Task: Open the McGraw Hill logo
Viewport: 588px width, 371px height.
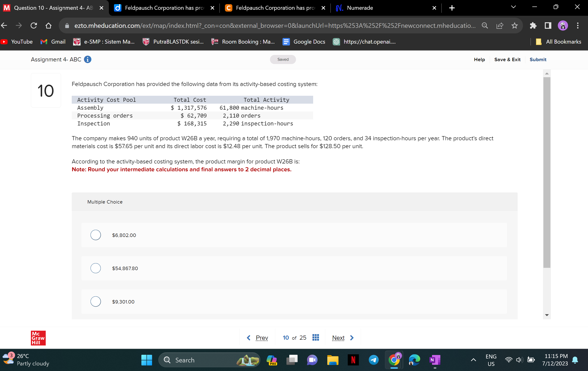Action: point(38,338)
